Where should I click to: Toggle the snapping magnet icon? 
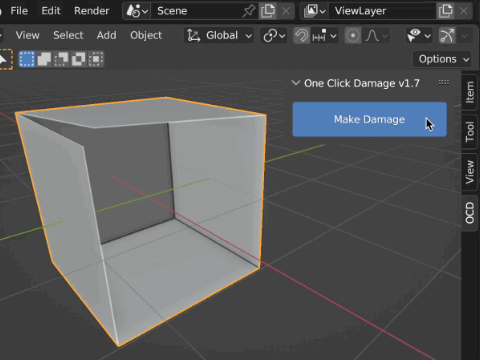coord(301,35)
